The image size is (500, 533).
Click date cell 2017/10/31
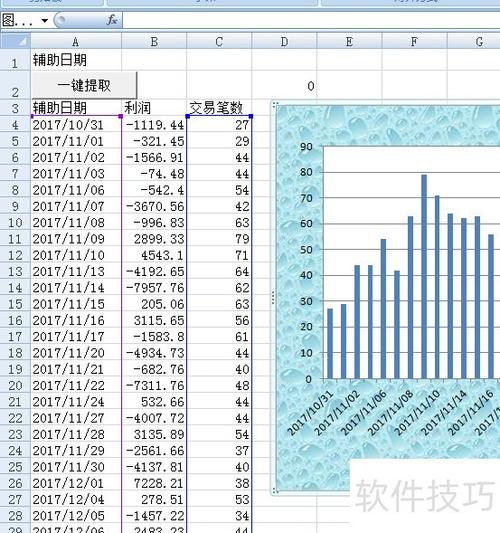[76, 125]
